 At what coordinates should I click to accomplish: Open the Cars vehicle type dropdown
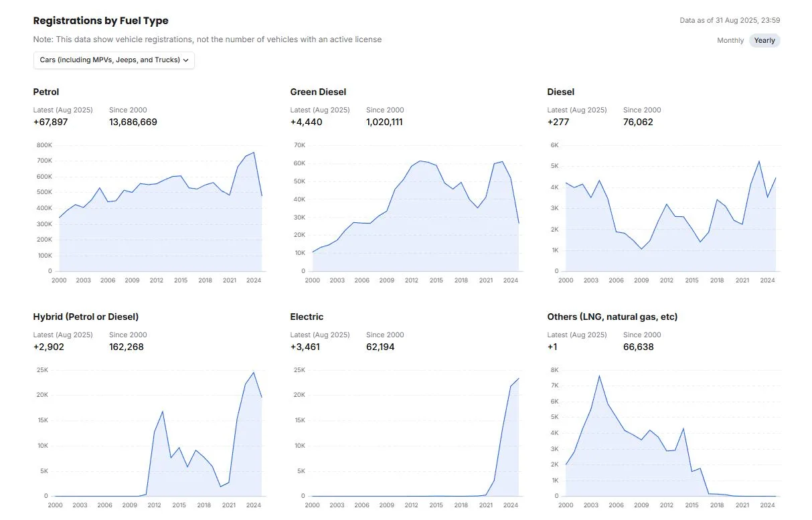(114, 60)
